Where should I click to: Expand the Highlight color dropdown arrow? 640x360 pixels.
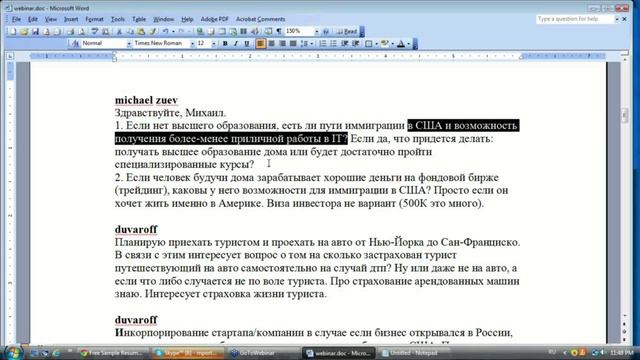[x=393, y=43]
